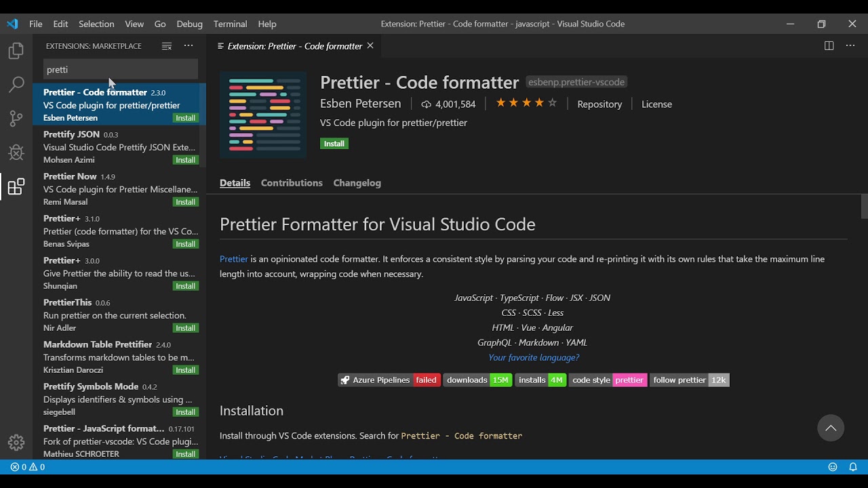The image size is (868, 488).
Task: Install Prettier from the details page
Action: tap(334, 144)
